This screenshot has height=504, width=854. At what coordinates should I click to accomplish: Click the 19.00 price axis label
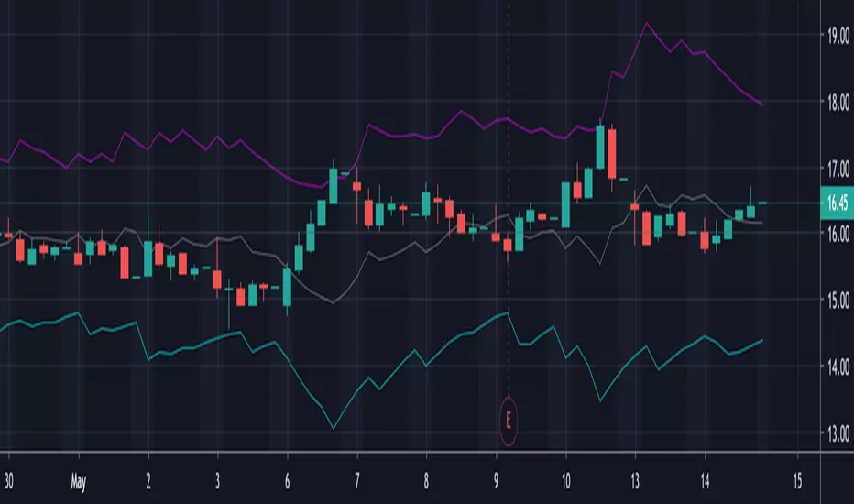[x=838, y=37]
